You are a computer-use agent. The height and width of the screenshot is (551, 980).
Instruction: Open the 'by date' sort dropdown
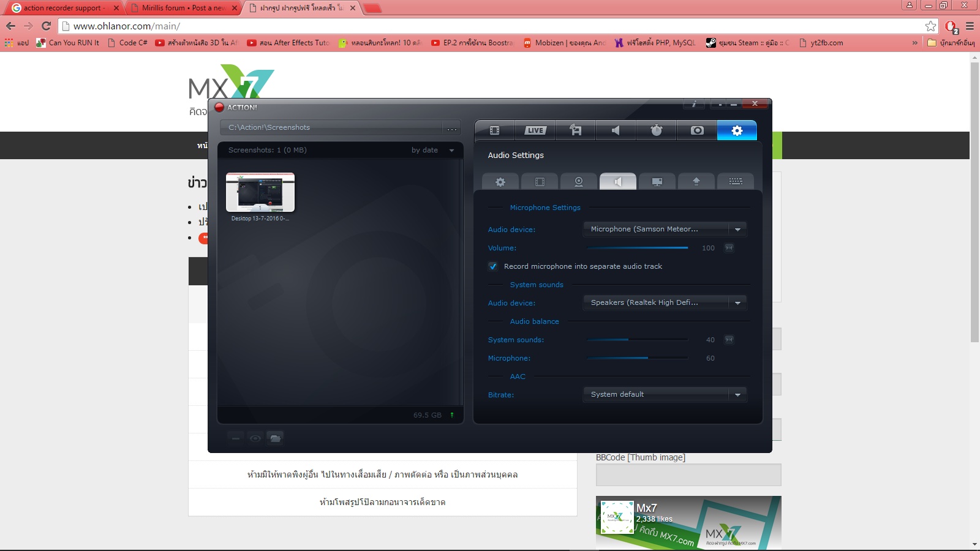[x=433, y=150]
